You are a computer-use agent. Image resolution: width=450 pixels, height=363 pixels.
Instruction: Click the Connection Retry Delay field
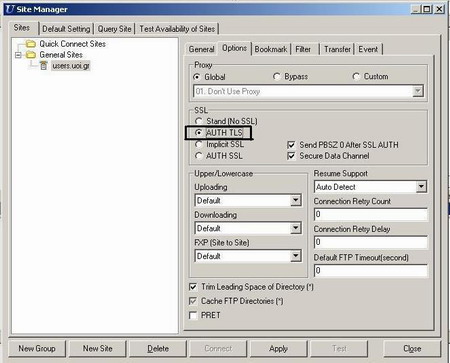click(x=370, y=242)
